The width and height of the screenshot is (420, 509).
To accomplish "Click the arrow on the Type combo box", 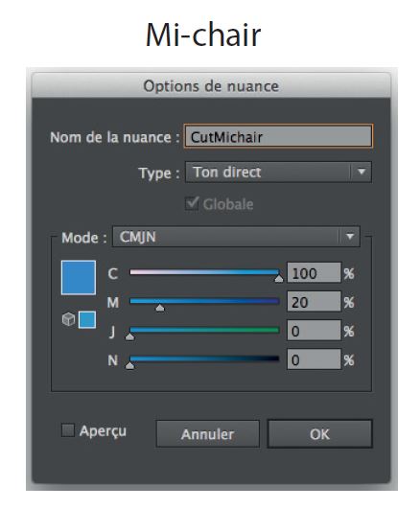I will [x=361, y=172].
